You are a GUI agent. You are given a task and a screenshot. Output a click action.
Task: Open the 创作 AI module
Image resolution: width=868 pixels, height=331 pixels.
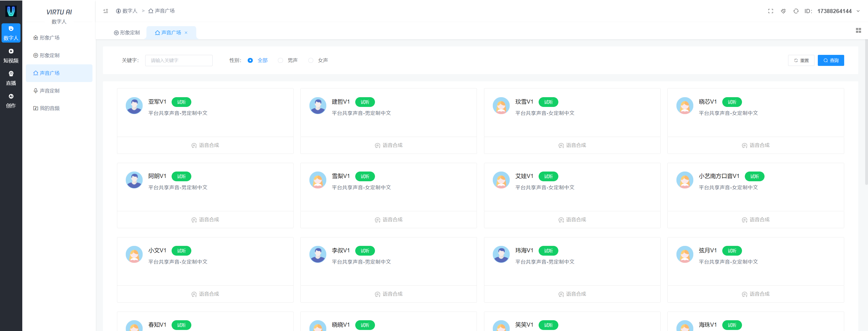pyautogui.click(x=11, y=101)
